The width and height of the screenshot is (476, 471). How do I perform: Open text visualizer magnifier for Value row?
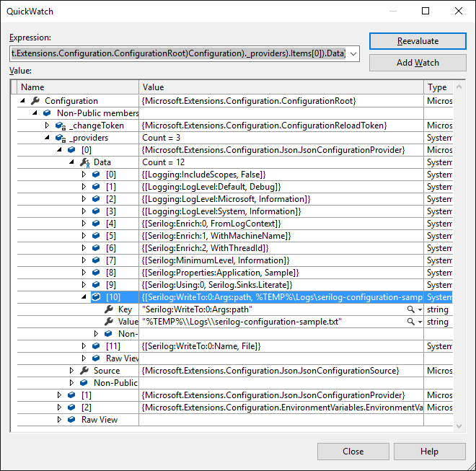pyautogui.click(x=411, y=322)
